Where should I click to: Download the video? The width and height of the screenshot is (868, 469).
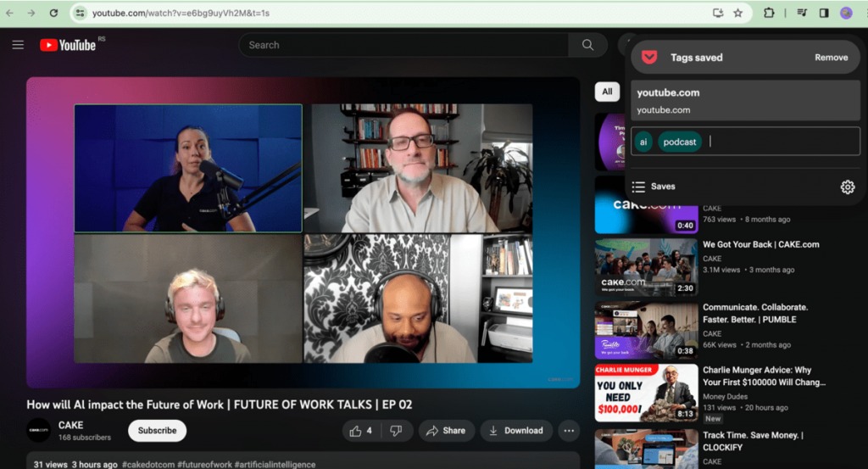point(515,431)
